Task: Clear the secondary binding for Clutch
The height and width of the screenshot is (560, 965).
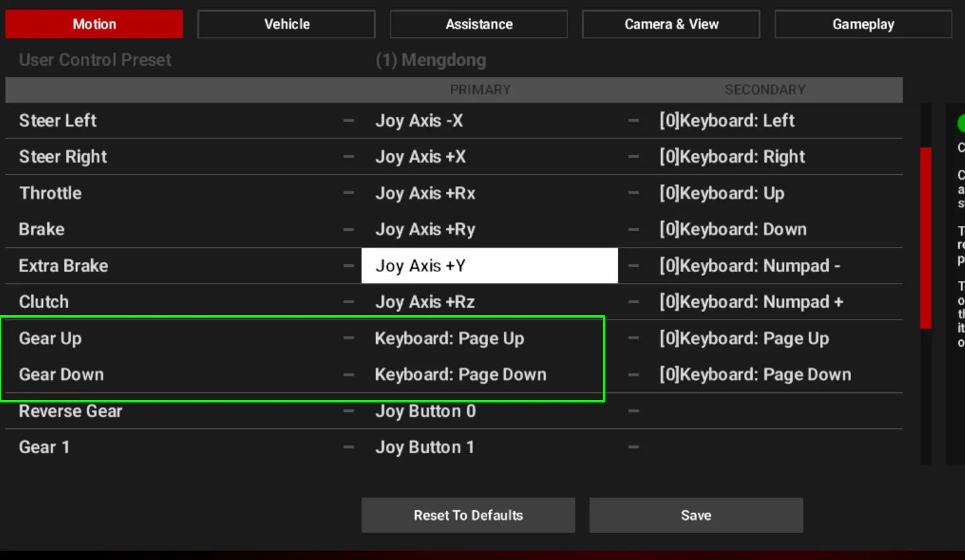Action: (633, 302)
